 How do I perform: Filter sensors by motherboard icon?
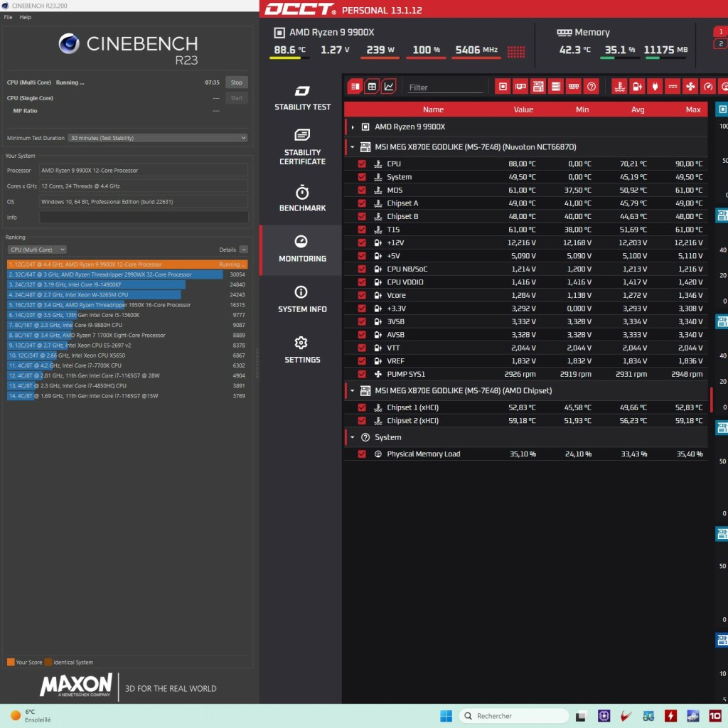click(538, 86)
